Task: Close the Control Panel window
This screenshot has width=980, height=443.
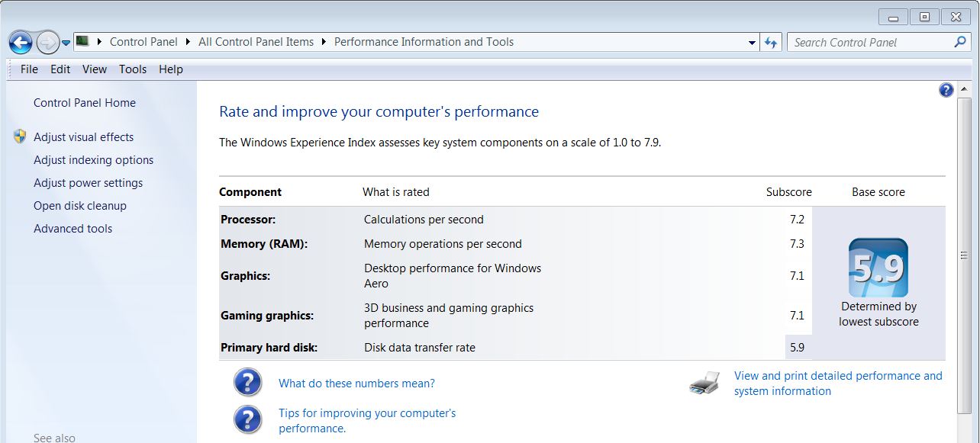Action: [956, 17]
